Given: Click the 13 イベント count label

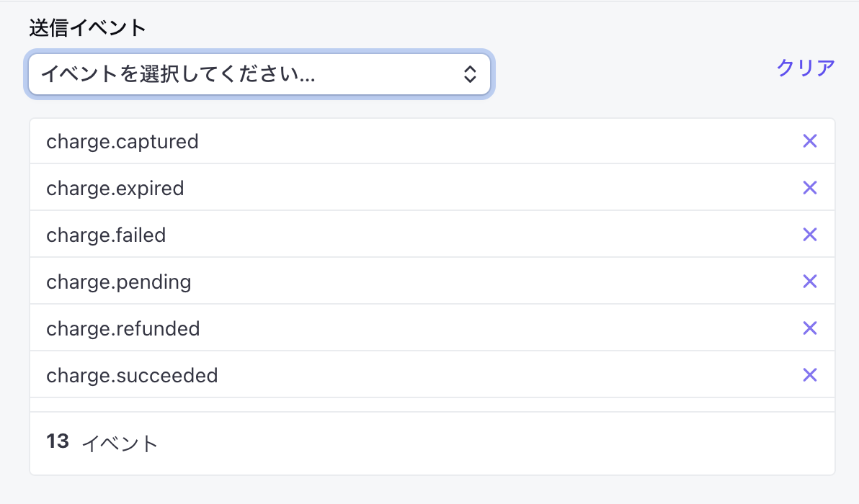Looking at the screenshot, I should click(100, 441).
